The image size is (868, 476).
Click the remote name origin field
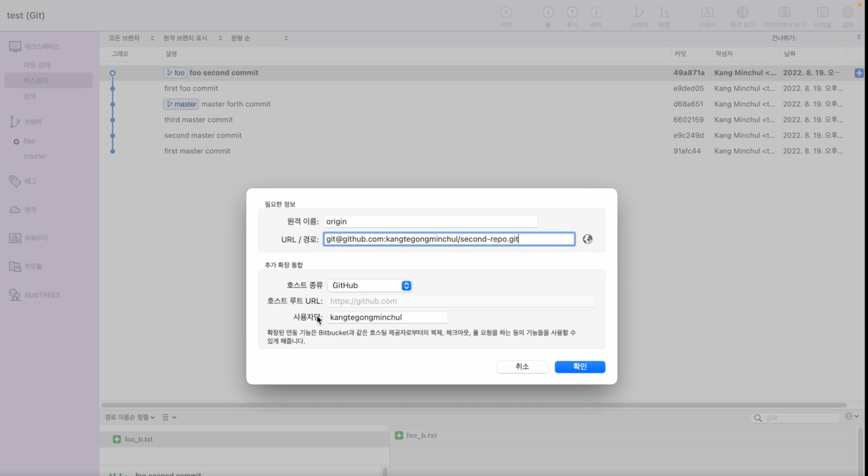click(x=430, y=222)
